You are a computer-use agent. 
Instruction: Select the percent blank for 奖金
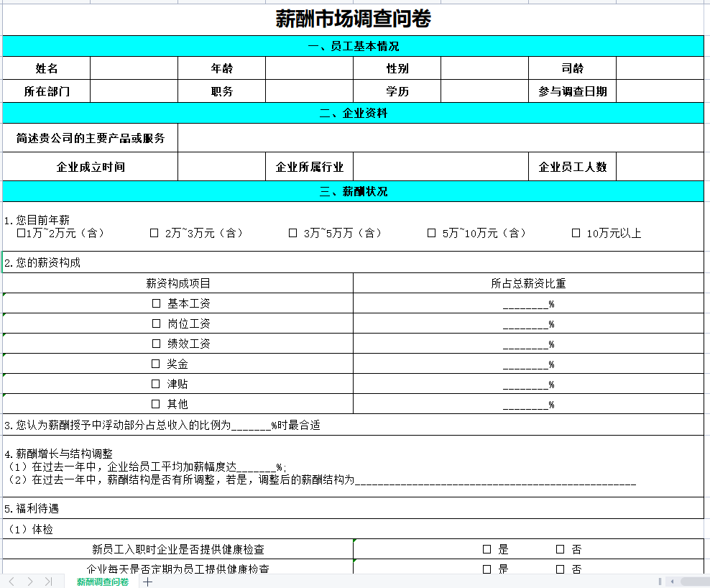pyautogui.click(x=528, y=363)
